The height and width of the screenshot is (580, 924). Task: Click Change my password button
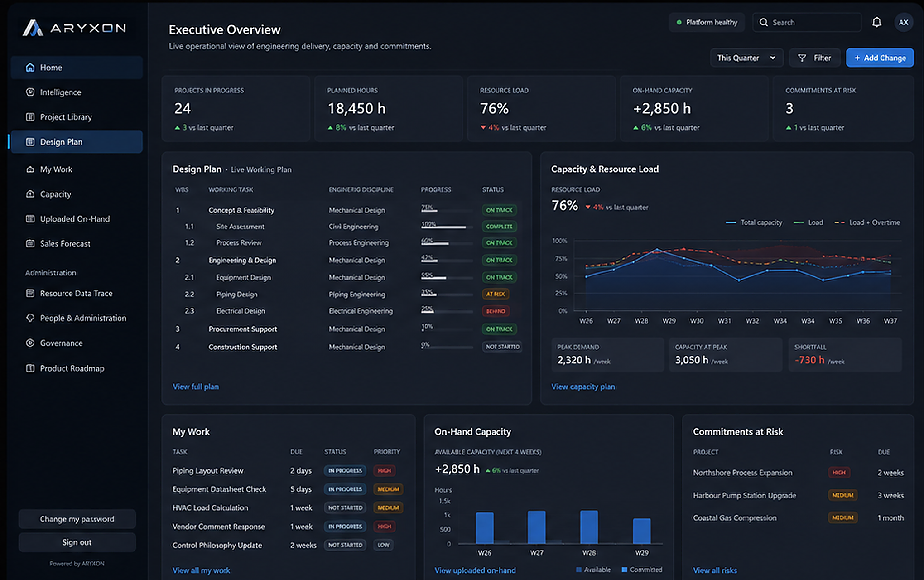pyautogui.click(x=77, y=519)
